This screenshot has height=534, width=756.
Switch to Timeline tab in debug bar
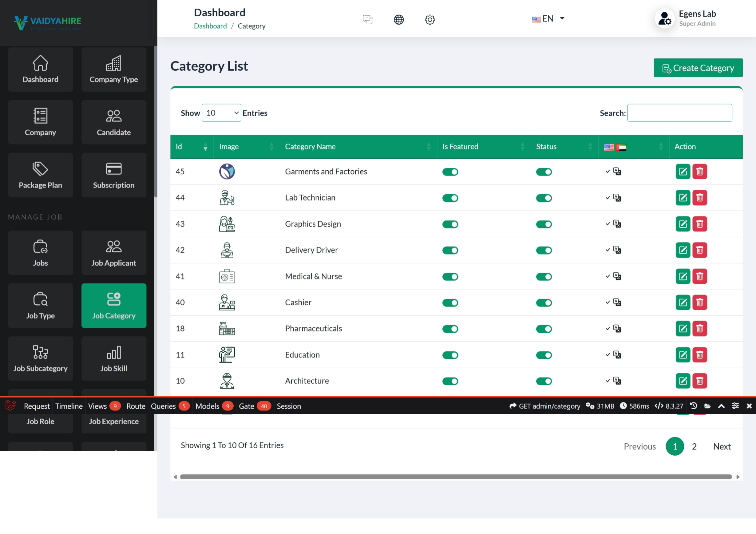coord(69,406)
